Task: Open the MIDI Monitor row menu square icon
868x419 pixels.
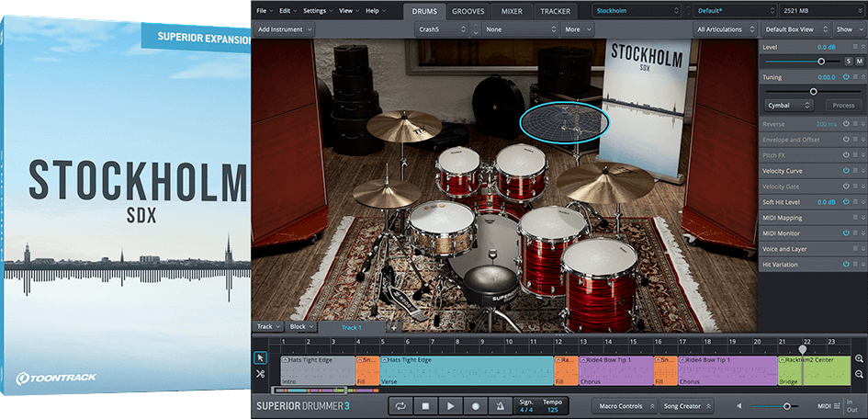Action: click(x=855, y=233)
